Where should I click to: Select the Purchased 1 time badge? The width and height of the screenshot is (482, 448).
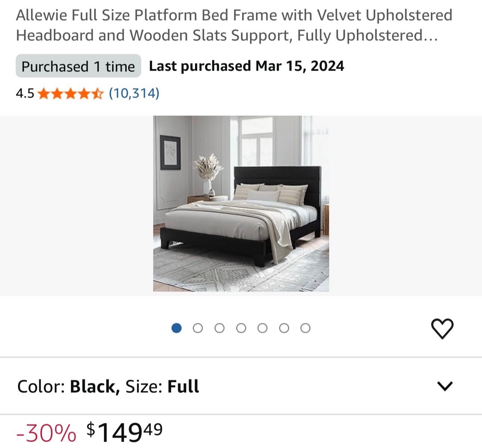tap(78, 66)
